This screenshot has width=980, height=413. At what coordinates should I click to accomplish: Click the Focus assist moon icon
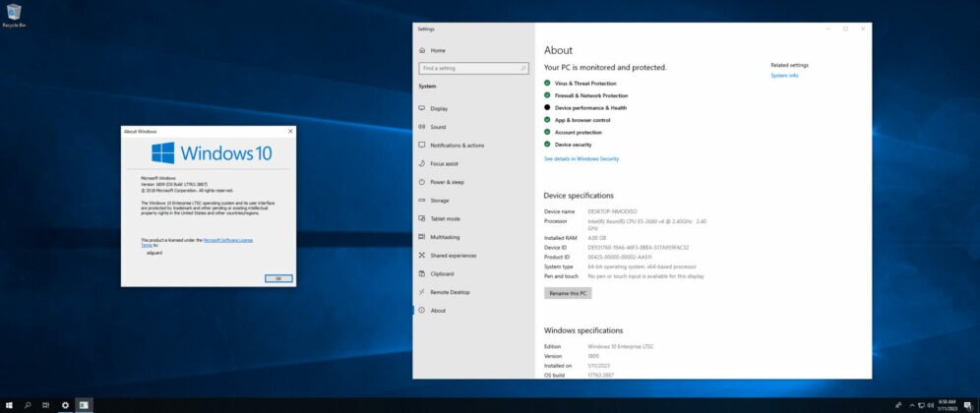422,163
